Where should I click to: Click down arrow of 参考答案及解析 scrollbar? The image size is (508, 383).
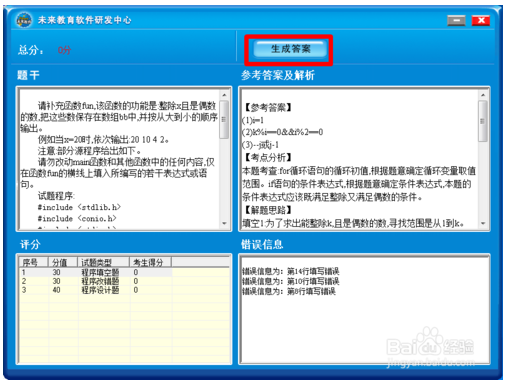pyautogui.click(x=483, y=223)
